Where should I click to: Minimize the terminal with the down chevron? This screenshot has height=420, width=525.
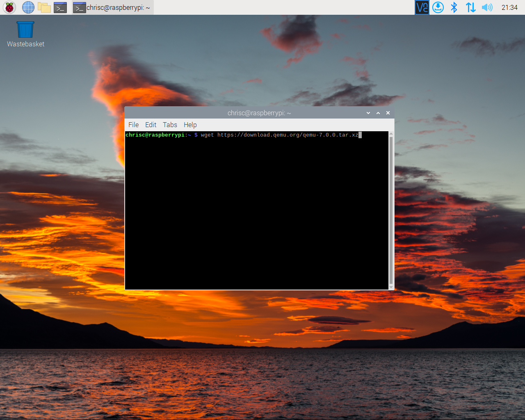[x=368, y=113]
